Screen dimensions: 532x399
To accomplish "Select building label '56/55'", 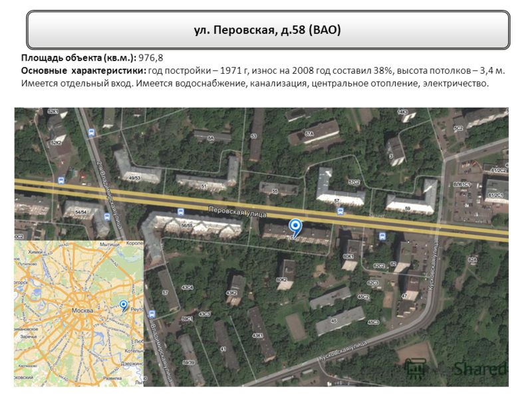I will [187, 225].
